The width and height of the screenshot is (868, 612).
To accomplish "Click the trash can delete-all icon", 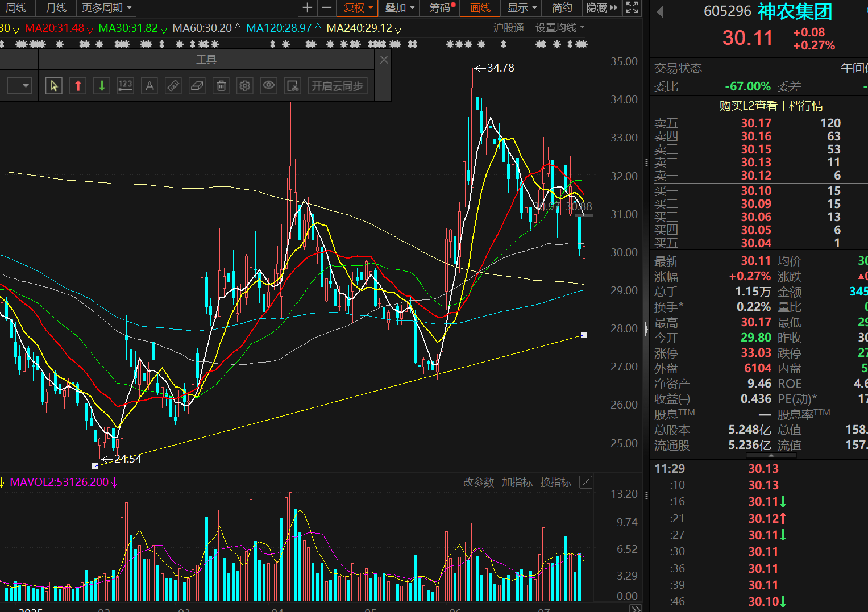I will 221,86.
